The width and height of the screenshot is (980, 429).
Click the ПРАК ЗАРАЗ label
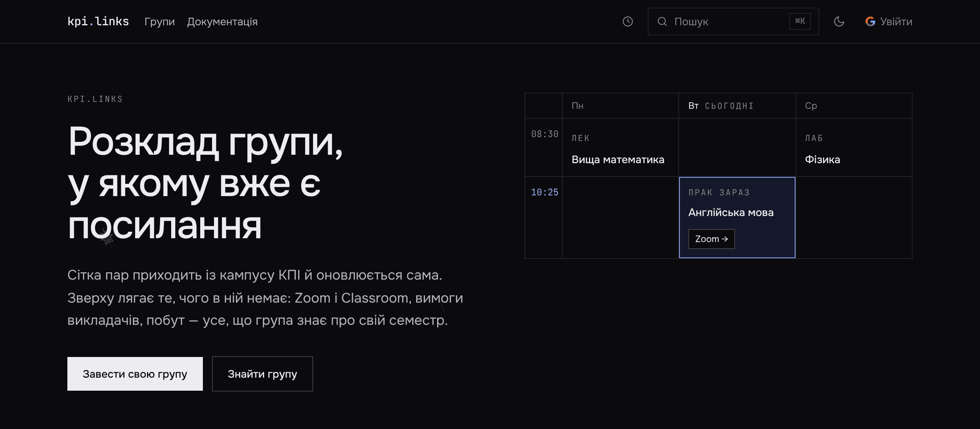coord(719,193)
